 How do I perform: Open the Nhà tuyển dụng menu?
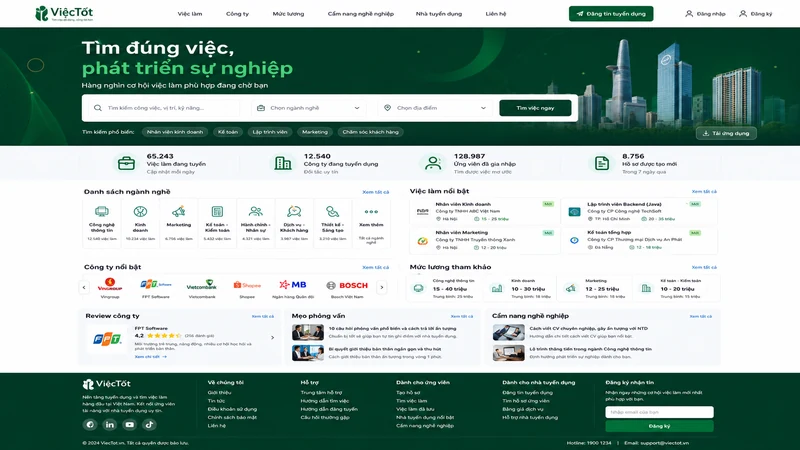pos(439,14)
